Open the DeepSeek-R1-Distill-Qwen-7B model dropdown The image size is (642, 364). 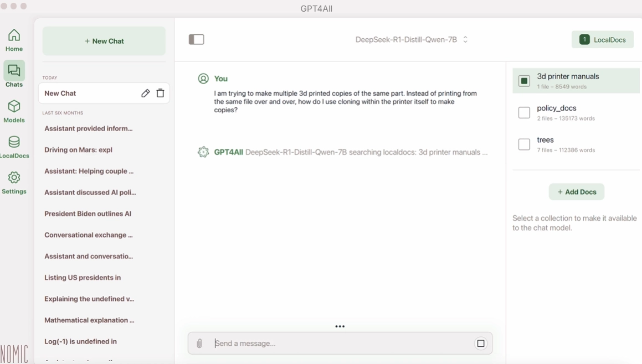[x=412, y=40]
